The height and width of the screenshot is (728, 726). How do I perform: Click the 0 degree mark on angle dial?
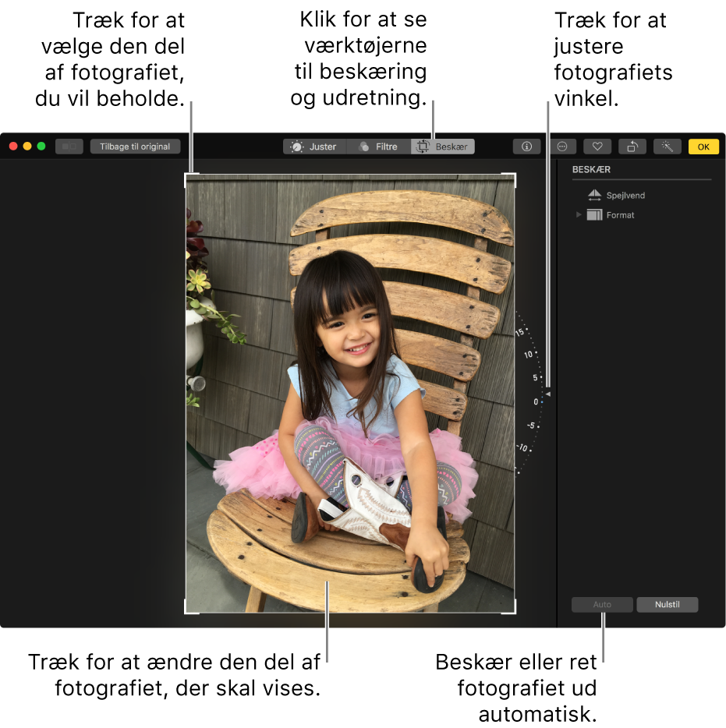537,401
